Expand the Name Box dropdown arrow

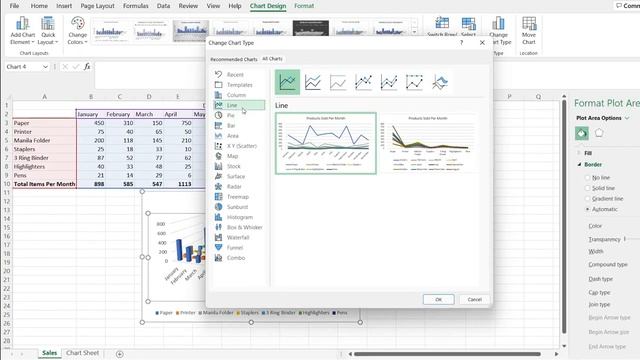(45, 67)
